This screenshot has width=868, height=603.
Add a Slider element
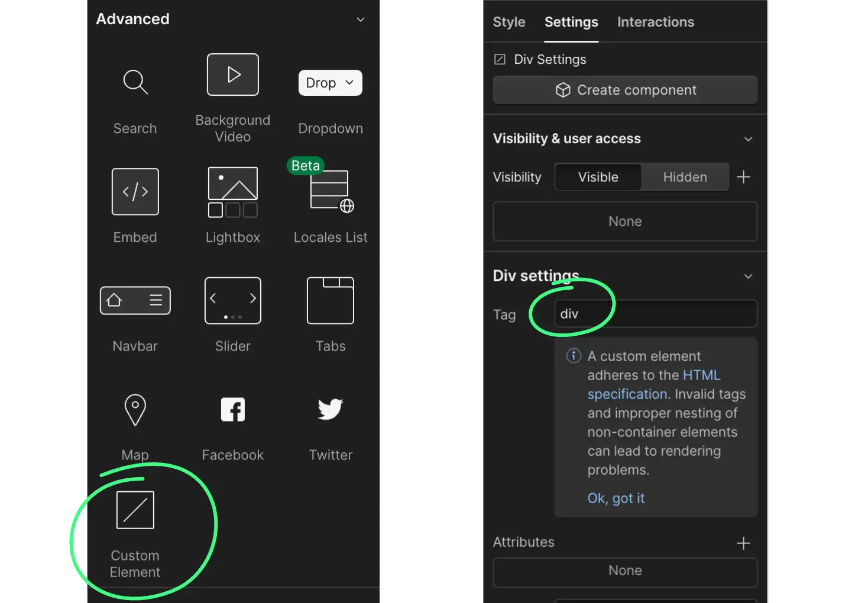[x=233, y=300]
